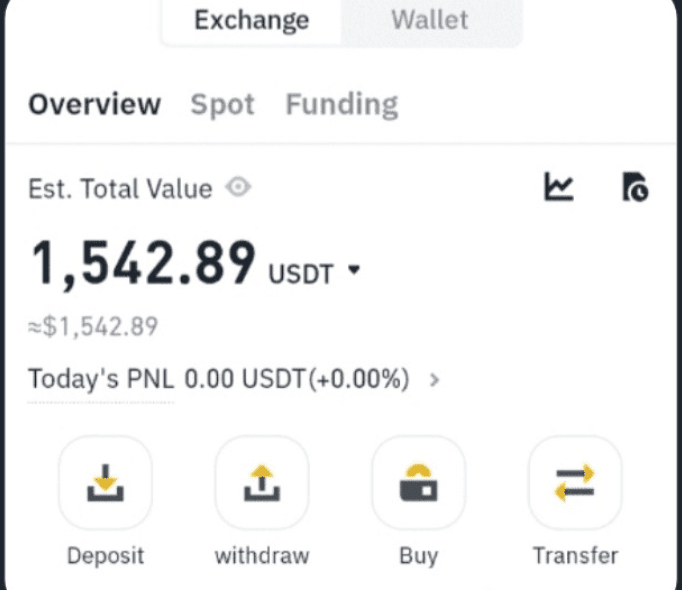The height and width of the screenshot is (590, 682).
Task: Switch to the Wallet toggle segment
Action: pos(430,20)
